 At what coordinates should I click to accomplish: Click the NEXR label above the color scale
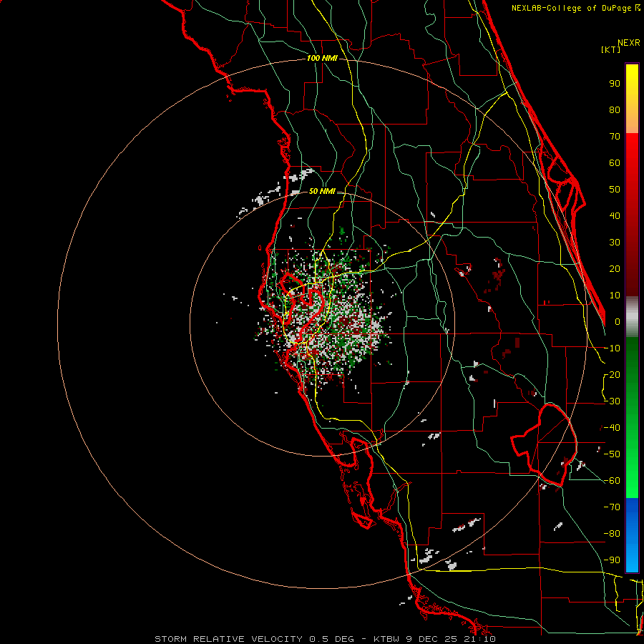click(629, 43)
